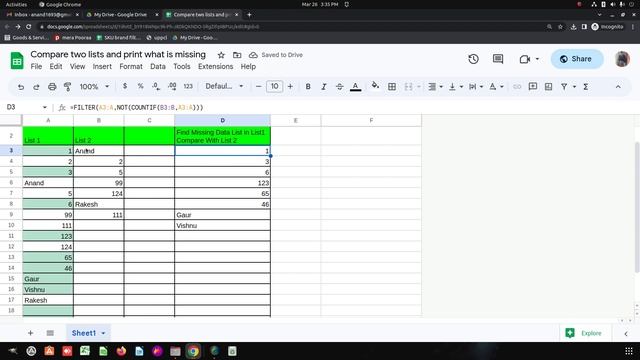Open all comments icon
Screen dimensions: 640x360
[498, 59]
